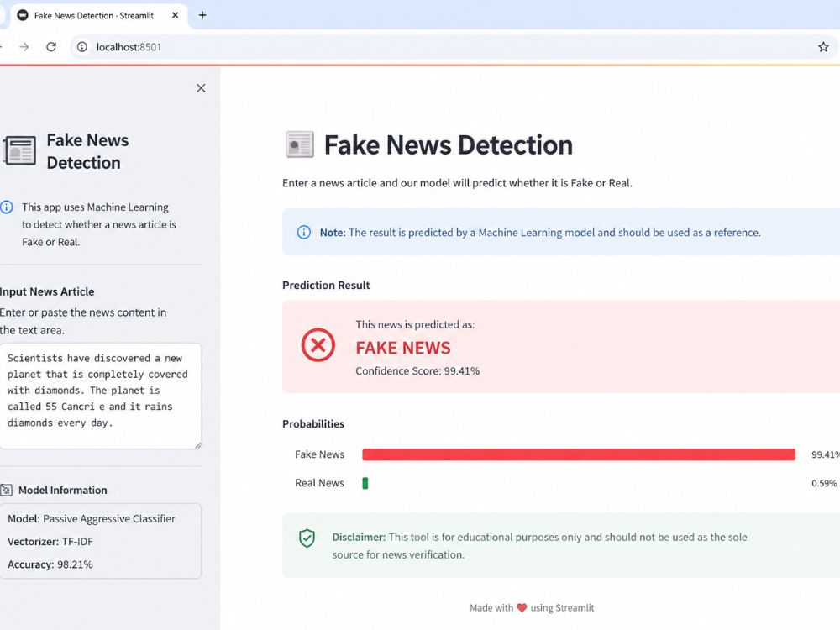Click the Fake News Detection main title
The width and height of the screenshot is (840, 630).
[x=449, y=144]
